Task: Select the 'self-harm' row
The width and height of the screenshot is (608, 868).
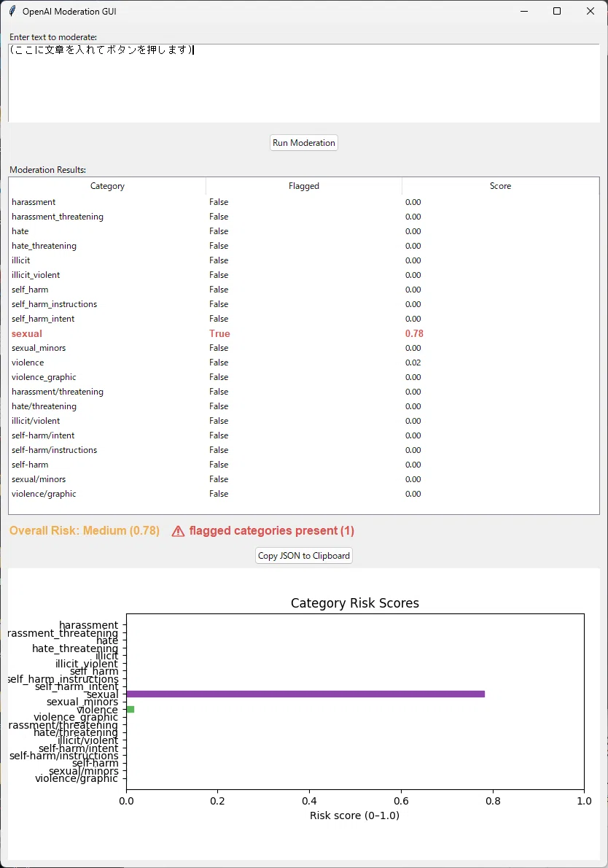Action: click(x=304, y=465)
